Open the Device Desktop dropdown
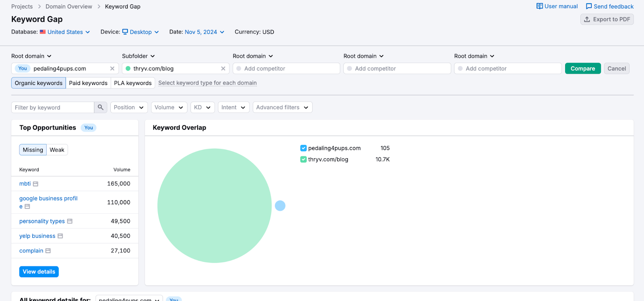 pos(140,32)
